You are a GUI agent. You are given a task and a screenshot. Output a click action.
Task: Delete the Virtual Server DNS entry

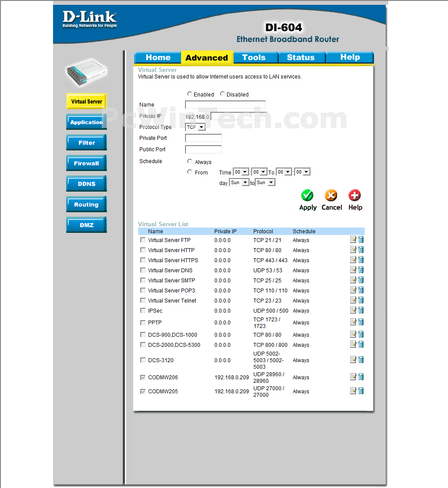tap(361, 270)
